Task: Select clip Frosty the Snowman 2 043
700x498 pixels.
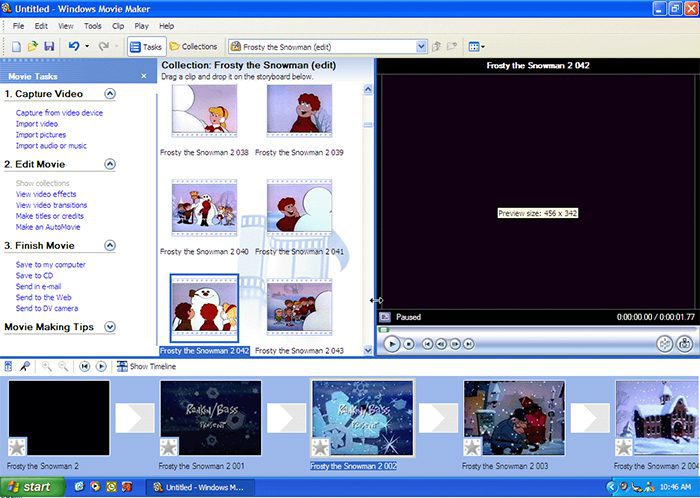Action: coord(300,307)
